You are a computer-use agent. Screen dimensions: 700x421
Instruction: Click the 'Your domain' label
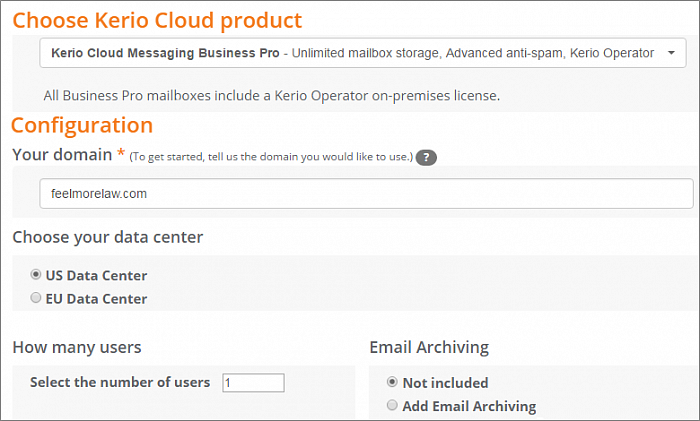[62, 155]
